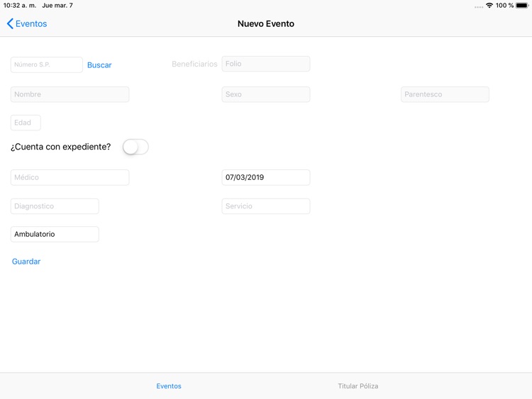
Task: Click into the Diagnostico field
Action: (55, 206)
